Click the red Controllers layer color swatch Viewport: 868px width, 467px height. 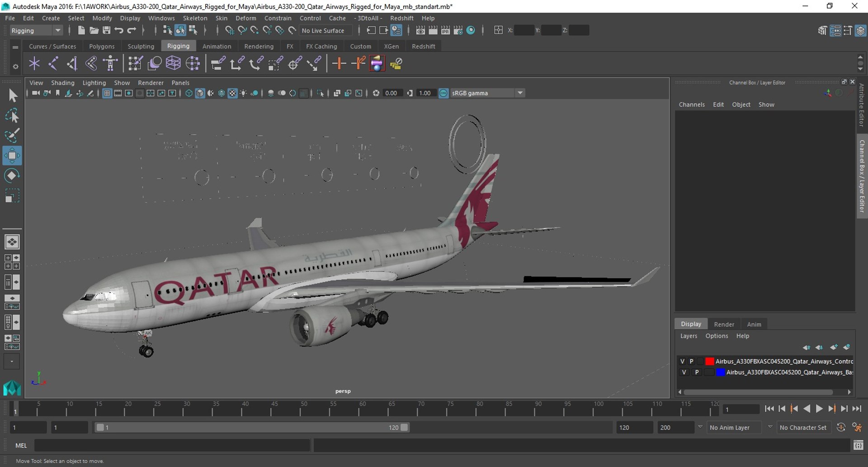[x=709, y=361]
